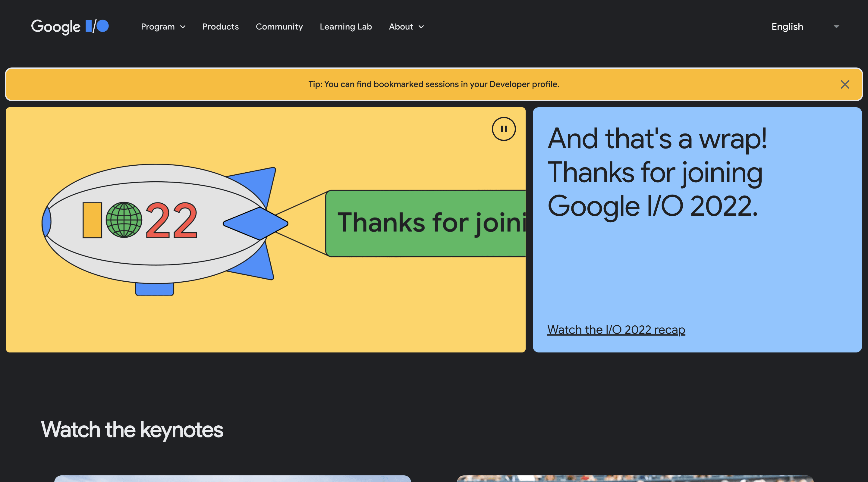Navigate to the Products page
Screen dimensions: 868x482
(220, 27)
